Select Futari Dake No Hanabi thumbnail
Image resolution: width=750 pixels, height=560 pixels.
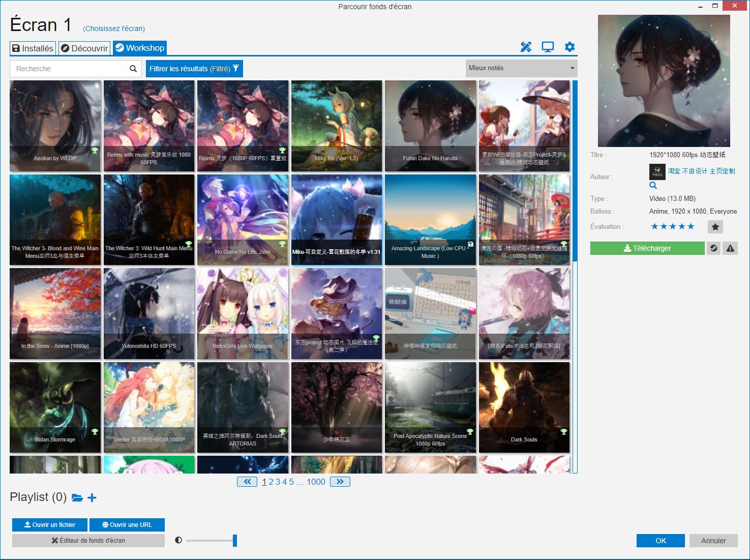pos(430,126)
